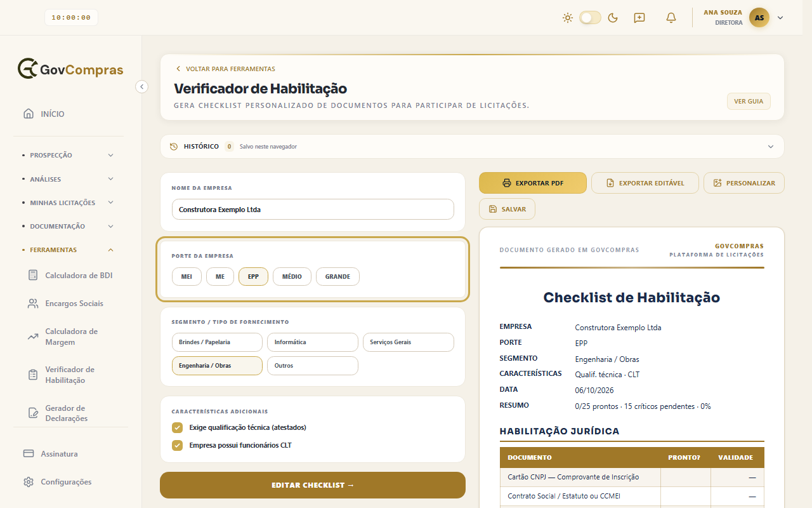Click the Verificador de Habilitação clipboard icon
The height and width of the screenshot is (508, 812).
[x=33, y=375]
